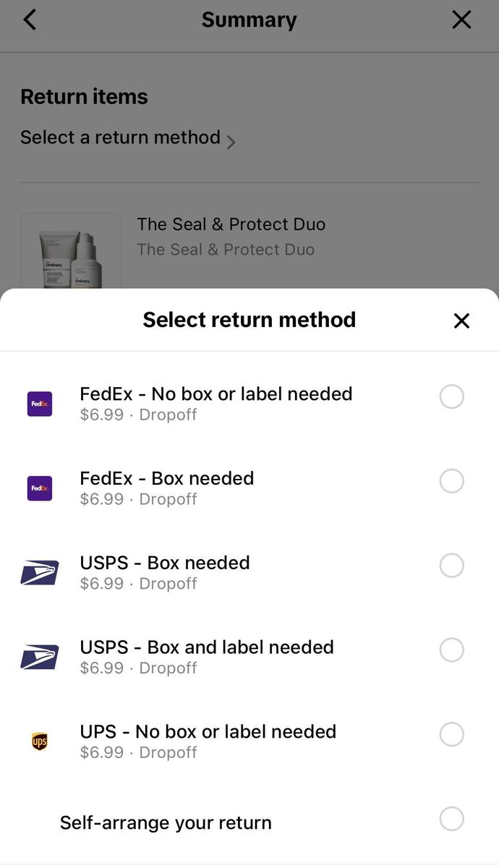The image size is (499, 868).
Task: Tap the USPS eagle logo for Box needed
Action: coord(40,573)
